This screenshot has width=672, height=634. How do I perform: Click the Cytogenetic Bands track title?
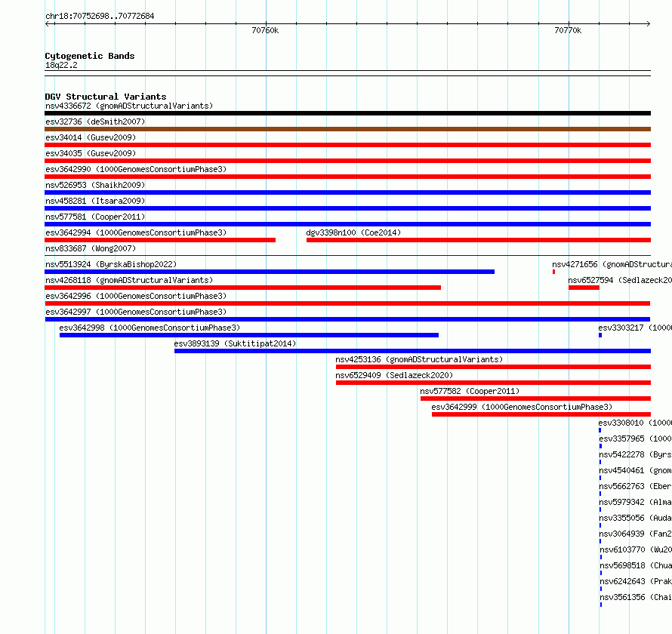tap(90, 56)
